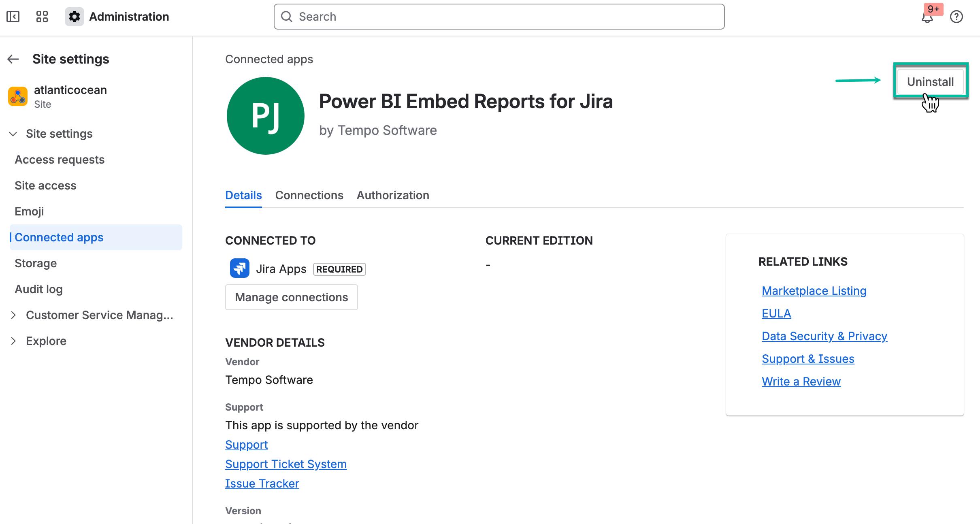Open the app switcher grid icon
Viewport: 980px width, 524px height.
[x=42, y=17]
